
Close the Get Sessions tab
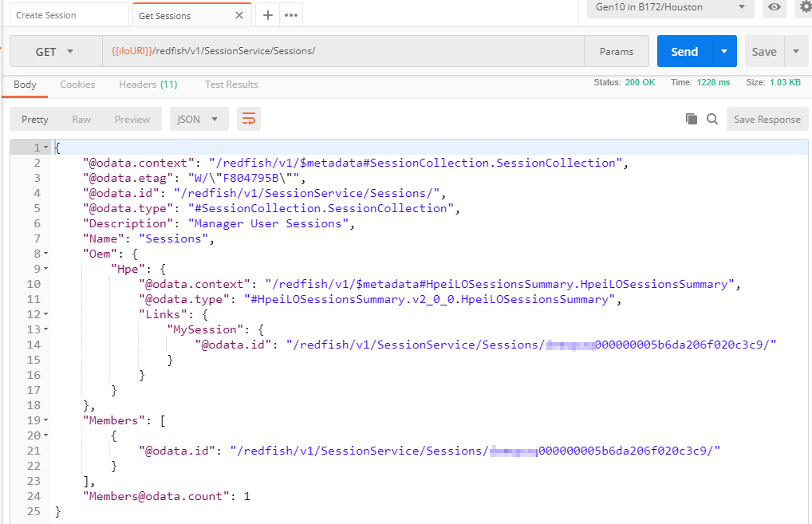coord(238,15)
